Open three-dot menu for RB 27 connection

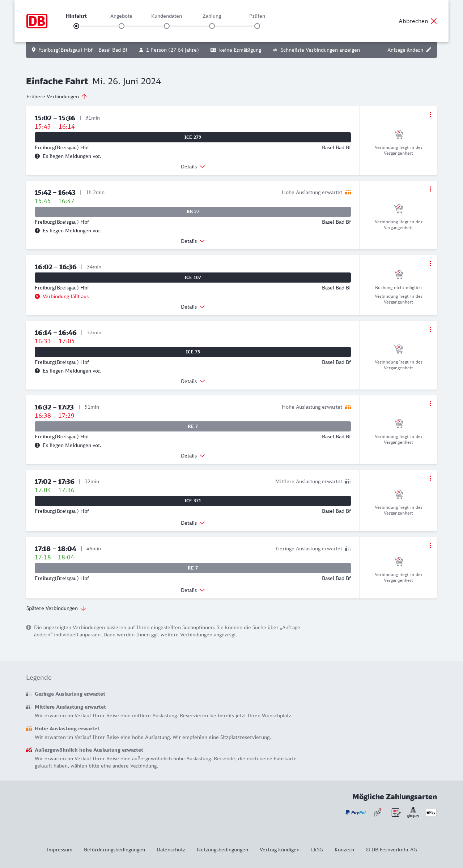[x=430, y=189]
